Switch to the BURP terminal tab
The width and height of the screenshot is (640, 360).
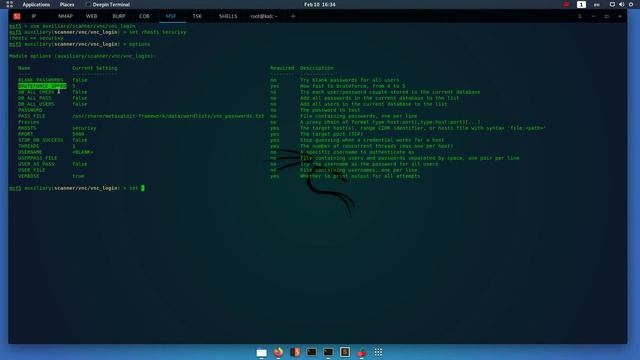click(x=119, y=16)
